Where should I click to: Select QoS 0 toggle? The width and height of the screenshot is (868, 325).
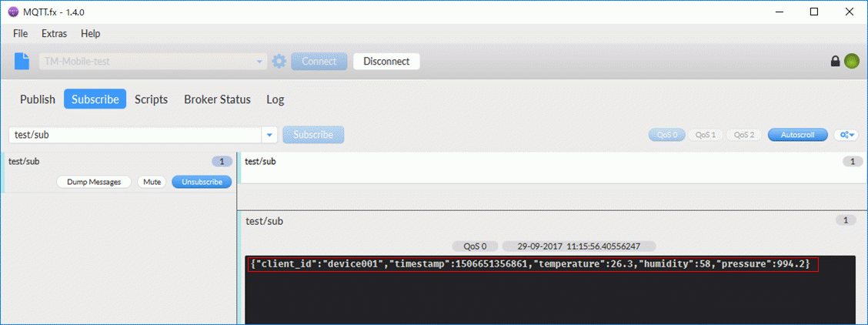(x=667, y=135)
